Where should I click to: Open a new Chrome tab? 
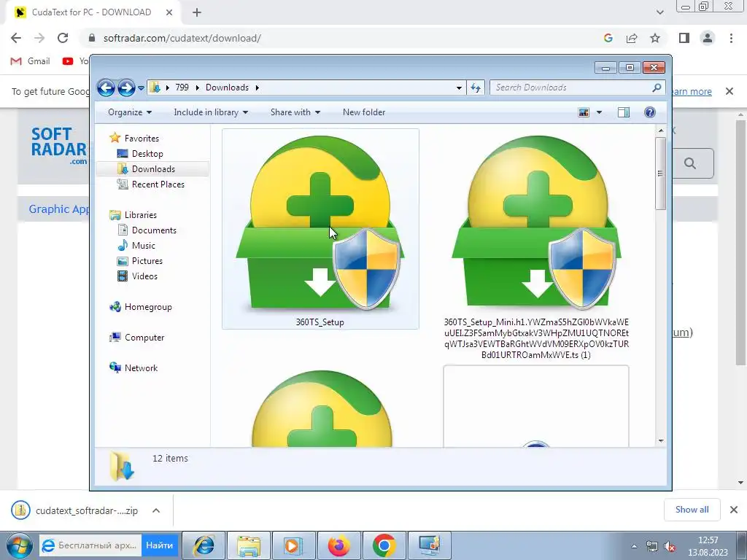click(x=197, y=12)
